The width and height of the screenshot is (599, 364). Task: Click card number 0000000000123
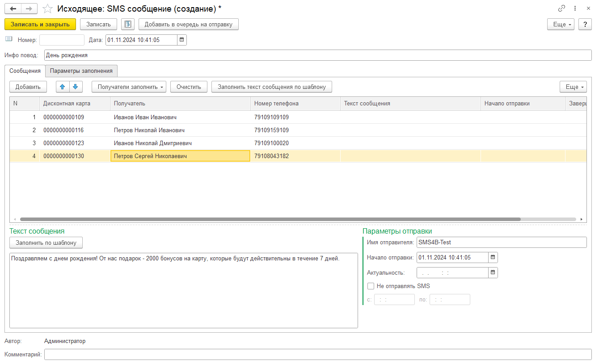63,143
